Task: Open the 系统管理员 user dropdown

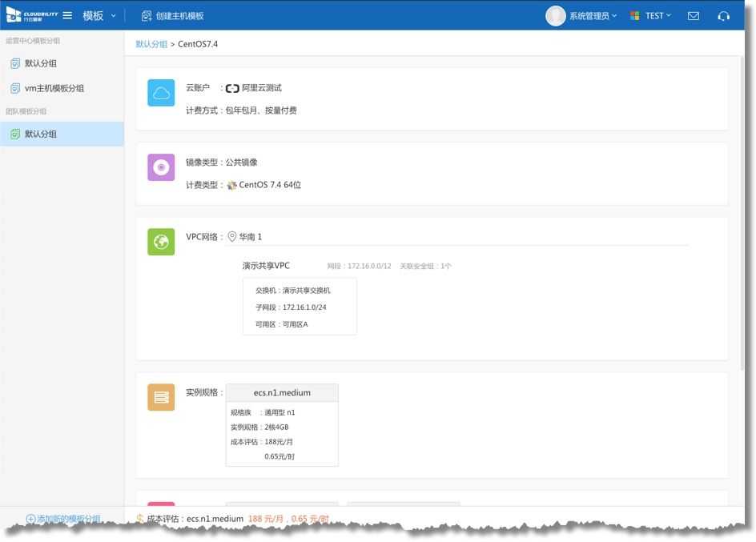Action: coord(593,16)
